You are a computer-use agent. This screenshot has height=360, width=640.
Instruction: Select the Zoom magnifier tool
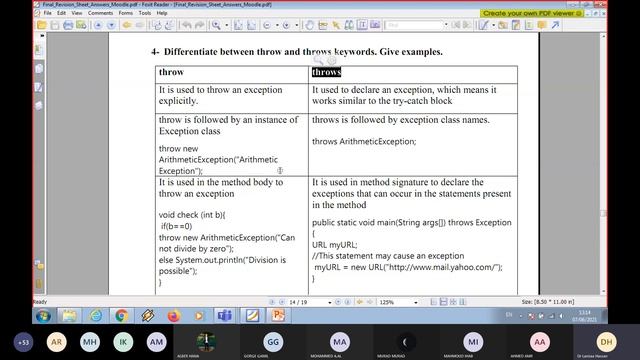click(x=216, y=25)
